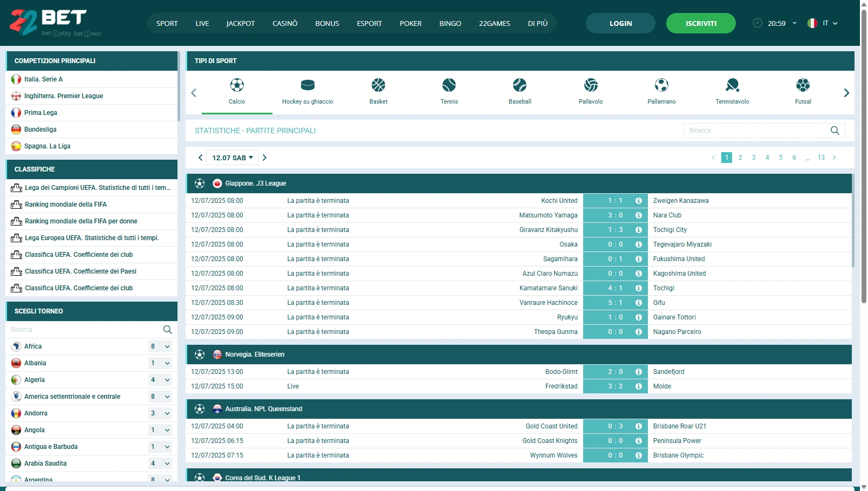
Task: Click the LOGIN button
Action: (620, 23)
